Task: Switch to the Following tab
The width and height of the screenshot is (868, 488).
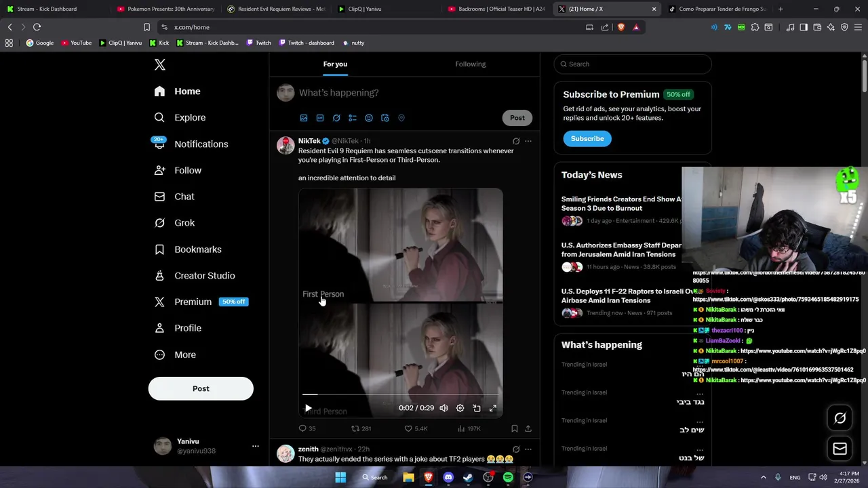Action: point(470,64)
